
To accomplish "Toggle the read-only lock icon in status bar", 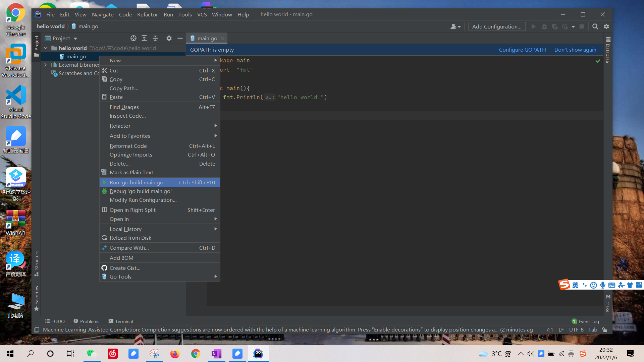I will click(604, 329).
